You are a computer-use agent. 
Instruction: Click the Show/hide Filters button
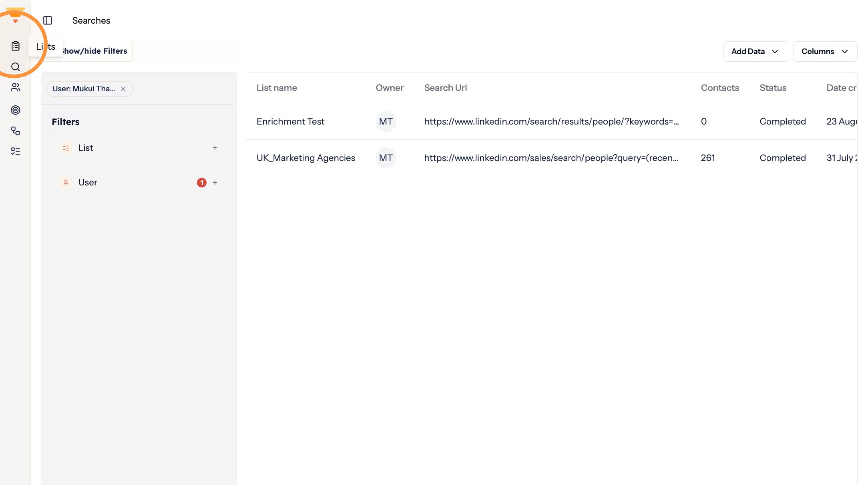pos(94,51)
